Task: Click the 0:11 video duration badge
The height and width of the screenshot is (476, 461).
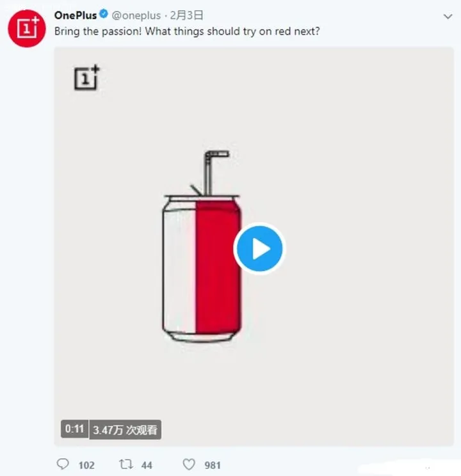Action: [74, 429]
